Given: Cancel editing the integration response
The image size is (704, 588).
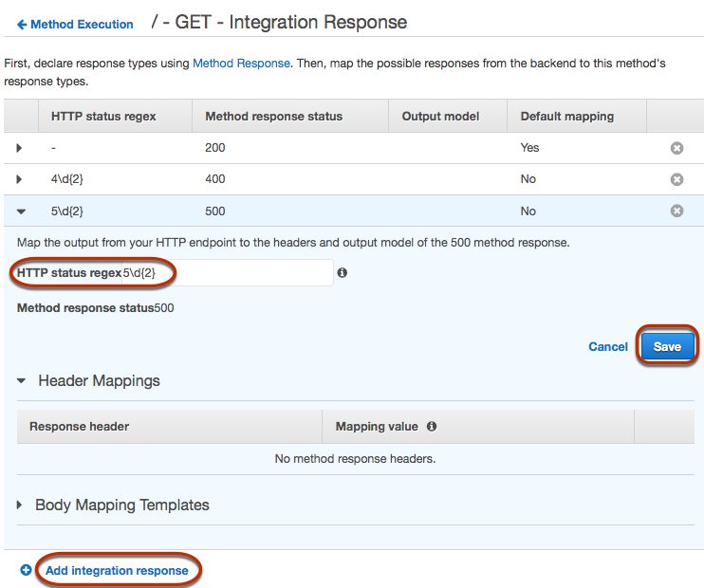Looking at the screenshot, I should pyautogui.click(x=608, y=347).
